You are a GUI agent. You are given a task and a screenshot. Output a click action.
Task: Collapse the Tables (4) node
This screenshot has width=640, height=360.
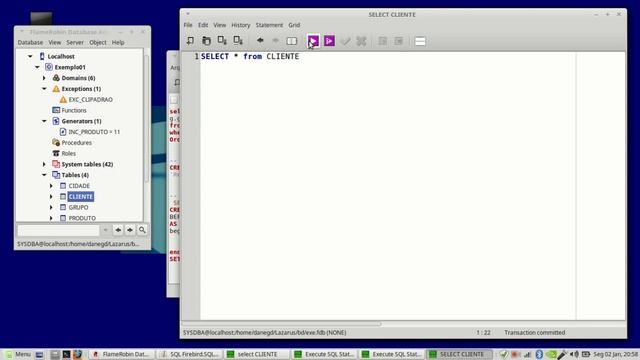44,175
